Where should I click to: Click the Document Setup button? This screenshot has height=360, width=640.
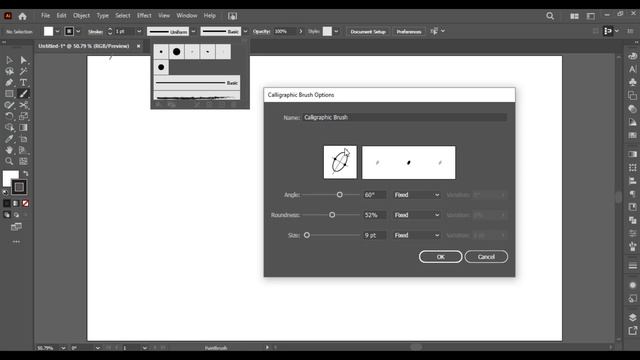tap(368, 31)
